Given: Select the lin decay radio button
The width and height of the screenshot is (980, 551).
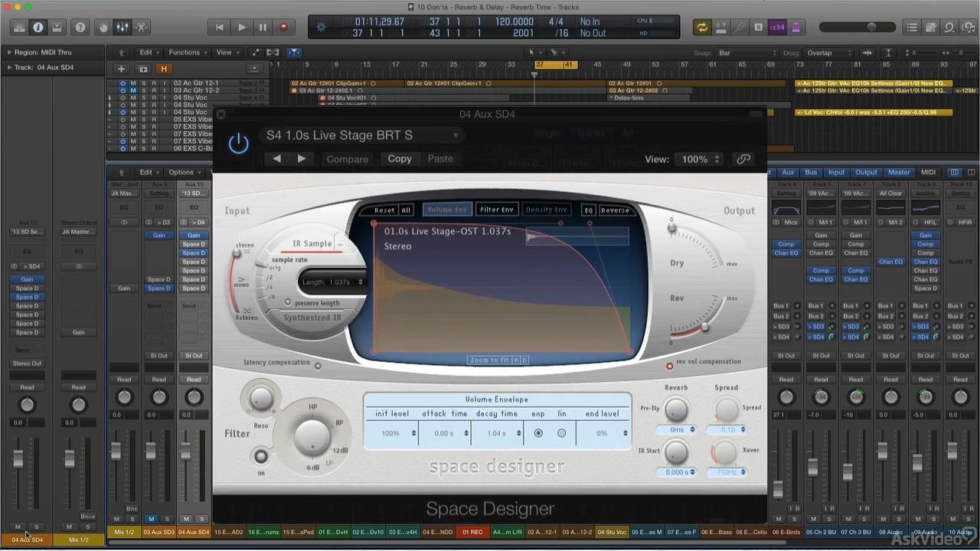Looking at the screenshot, I should tap(561, 433).
